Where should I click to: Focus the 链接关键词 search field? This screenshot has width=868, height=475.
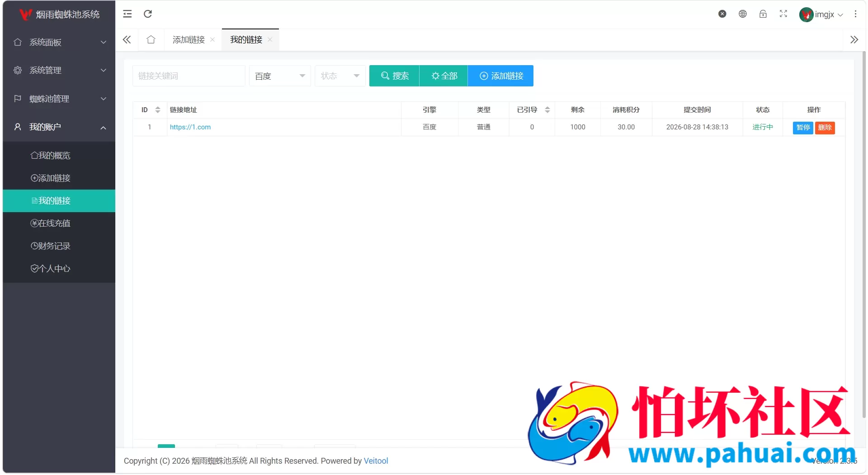tap(189, 76)
